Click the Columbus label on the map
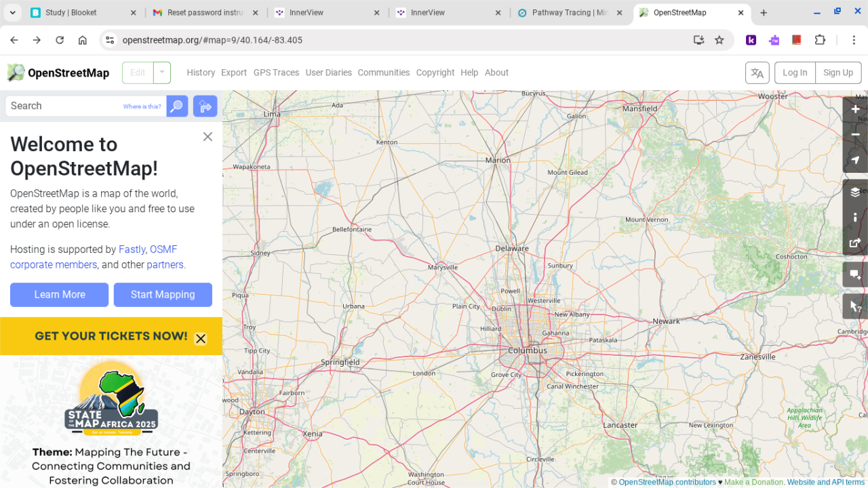 pos(528,350)
